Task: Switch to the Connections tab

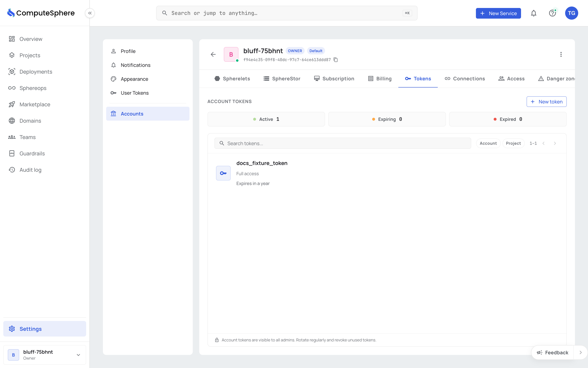Action: (x=464, y=79)
